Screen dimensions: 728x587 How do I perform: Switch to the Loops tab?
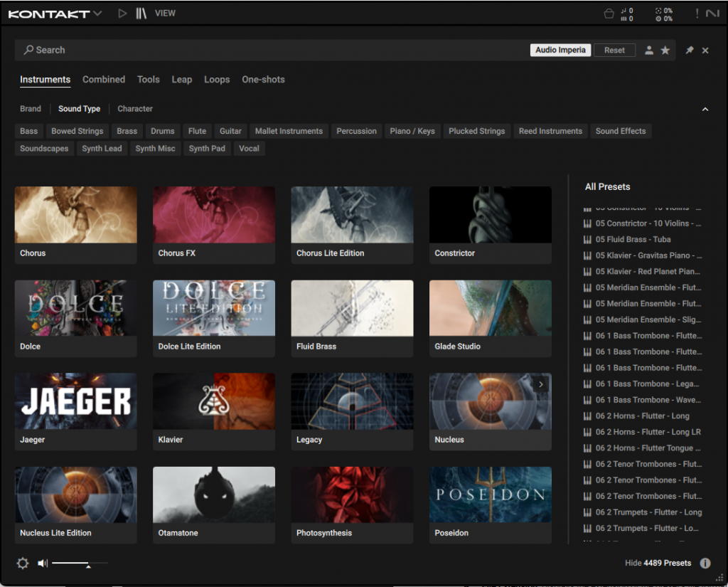217,80
